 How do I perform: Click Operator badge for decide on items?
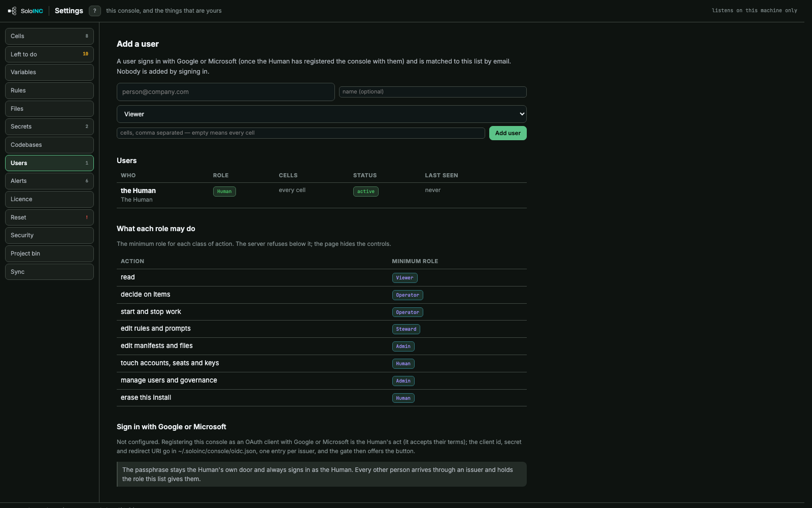(408, 295)
